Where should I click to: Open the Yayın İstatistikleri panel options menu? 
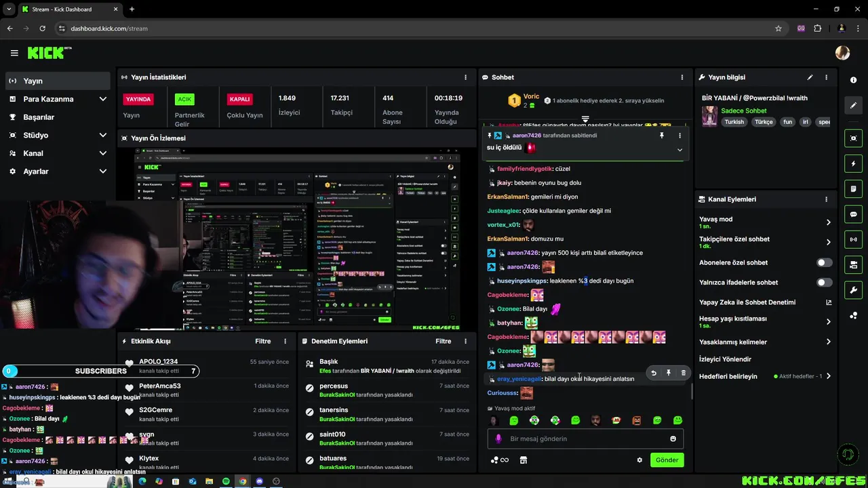click(465, 77)
